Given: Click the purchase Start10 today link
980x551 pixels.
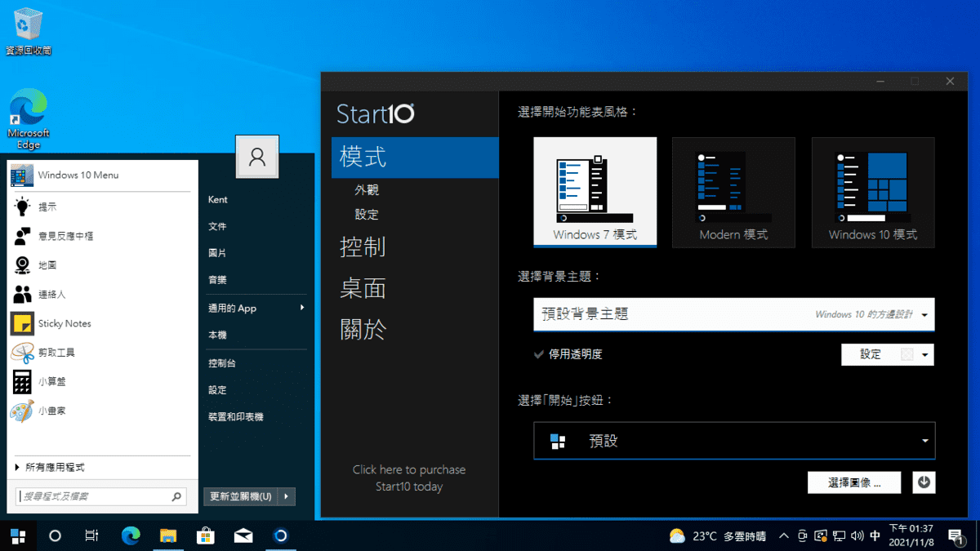Looking at the screenshot, I should click(409, 478).
